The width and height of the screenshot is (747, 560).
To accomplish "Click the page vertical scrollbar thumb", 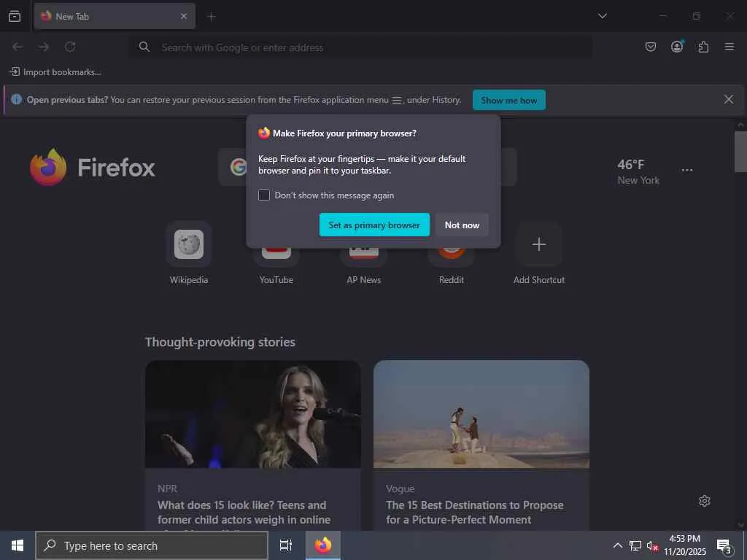I will (740, 152).
